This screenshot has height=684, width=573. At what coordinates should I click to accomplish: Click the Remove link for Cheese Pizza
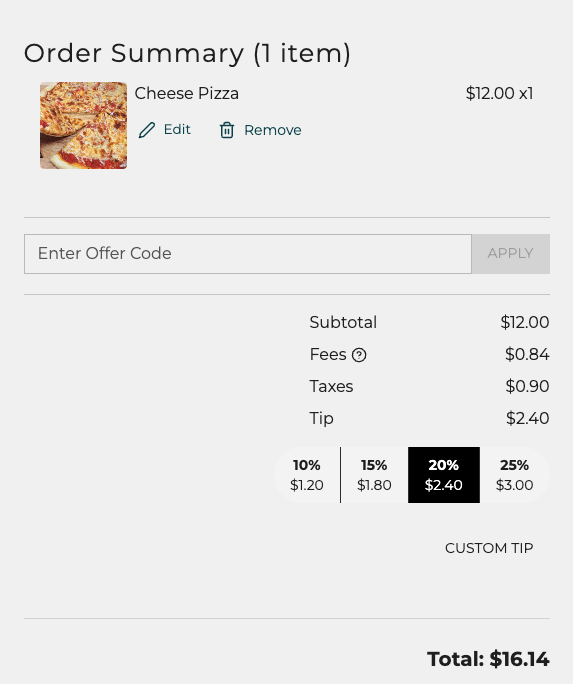[x=260, y=130]
